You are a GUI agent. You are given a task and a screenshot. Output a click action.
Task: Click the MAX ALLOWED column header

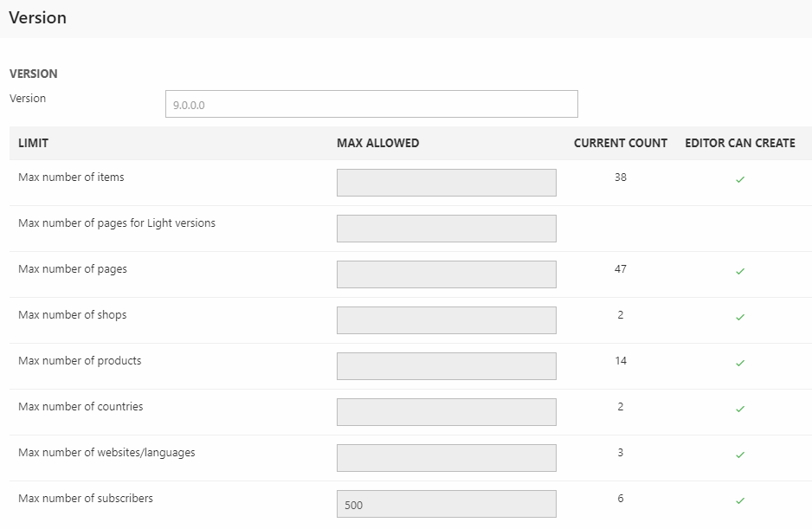(x=377, y=143)
